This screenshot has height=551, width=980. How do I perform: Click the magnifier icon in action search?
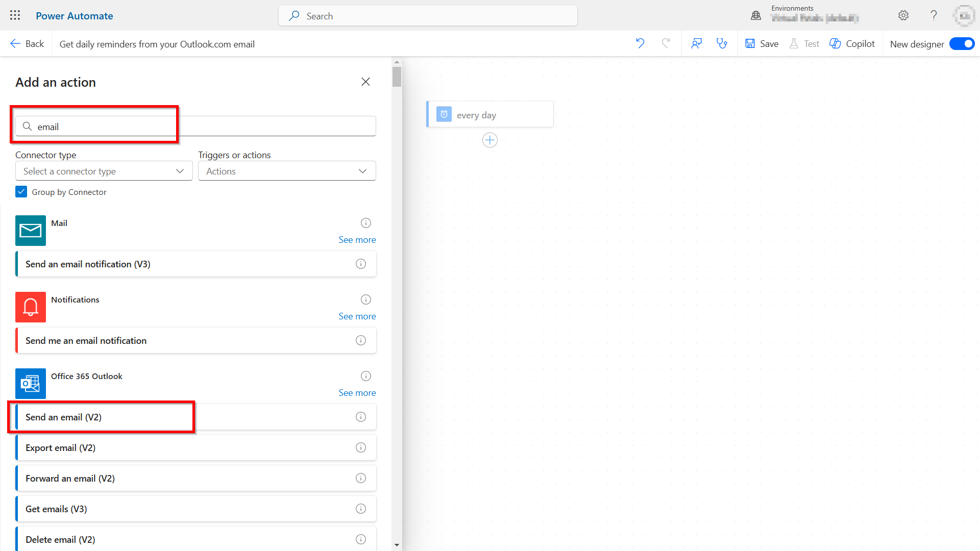coord(28,126)
